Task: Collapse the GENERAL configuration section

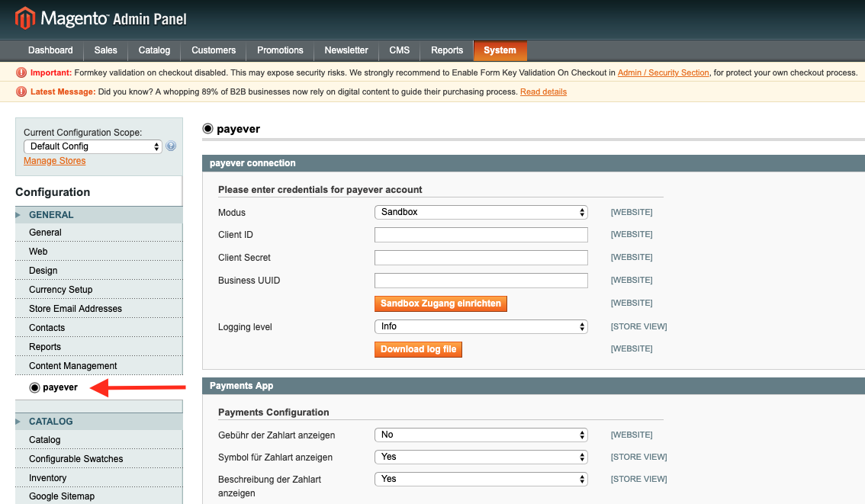Action: (x=99, y=215)
